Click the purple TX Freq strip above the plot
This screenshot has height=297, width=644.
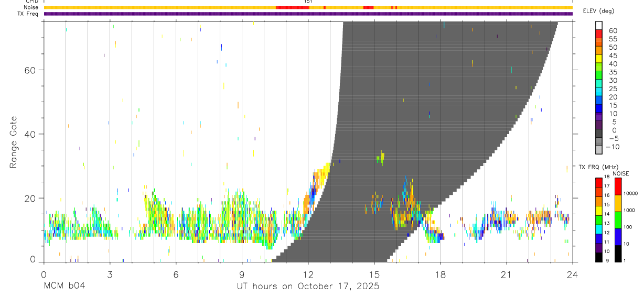point(308,14)
